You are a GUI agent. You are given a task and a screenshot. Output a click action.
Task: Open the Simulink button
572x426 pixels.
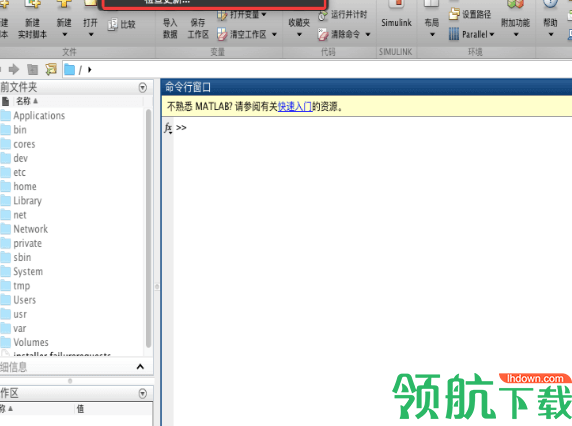click(396, 16)
